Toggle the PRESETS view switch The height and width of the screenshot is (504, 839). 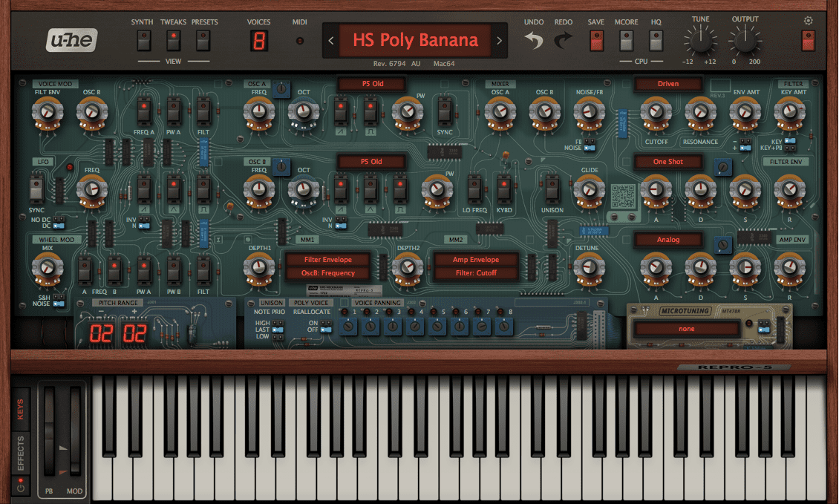tap(203, 40)
